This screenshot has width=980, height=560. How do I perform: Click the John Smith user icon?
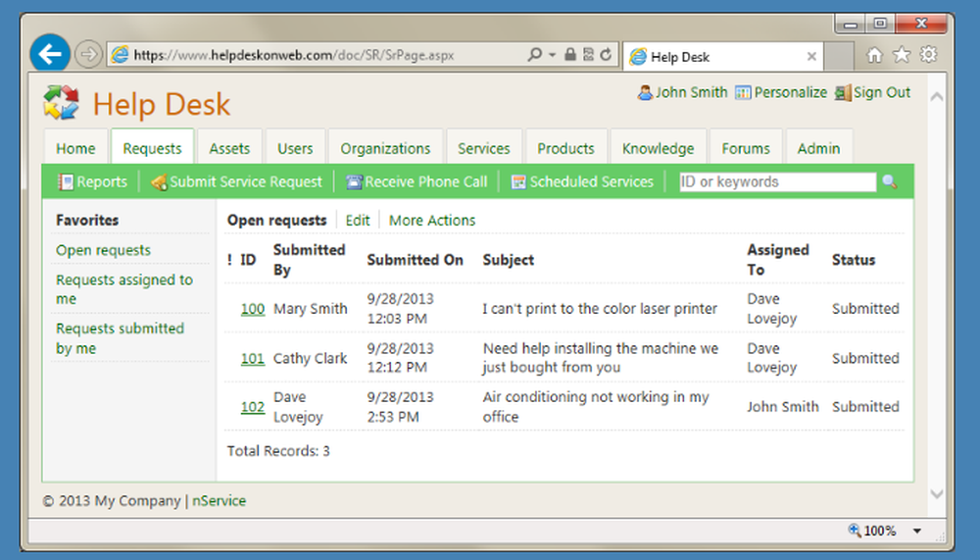[x=645, y=93]
